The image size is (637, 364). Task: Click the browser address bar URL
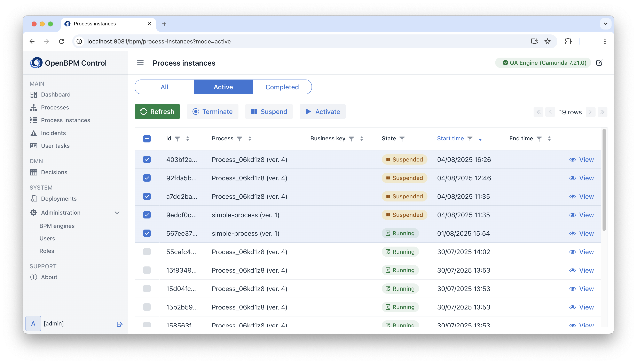click(x=159, y=41)
